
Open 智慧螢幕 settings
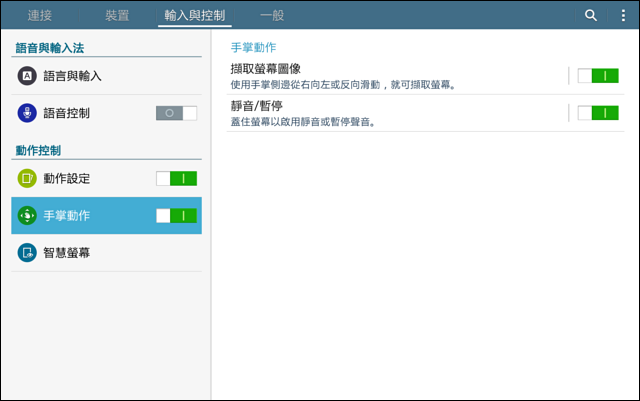pos(107,253)
